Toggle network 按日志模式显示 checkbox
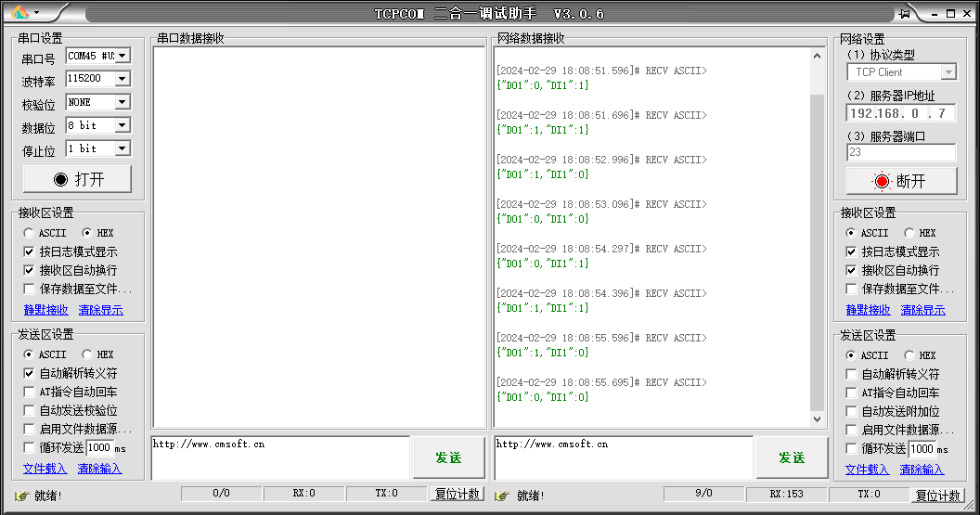The width and height of the screenshot is (980, 515). (851, 251)
